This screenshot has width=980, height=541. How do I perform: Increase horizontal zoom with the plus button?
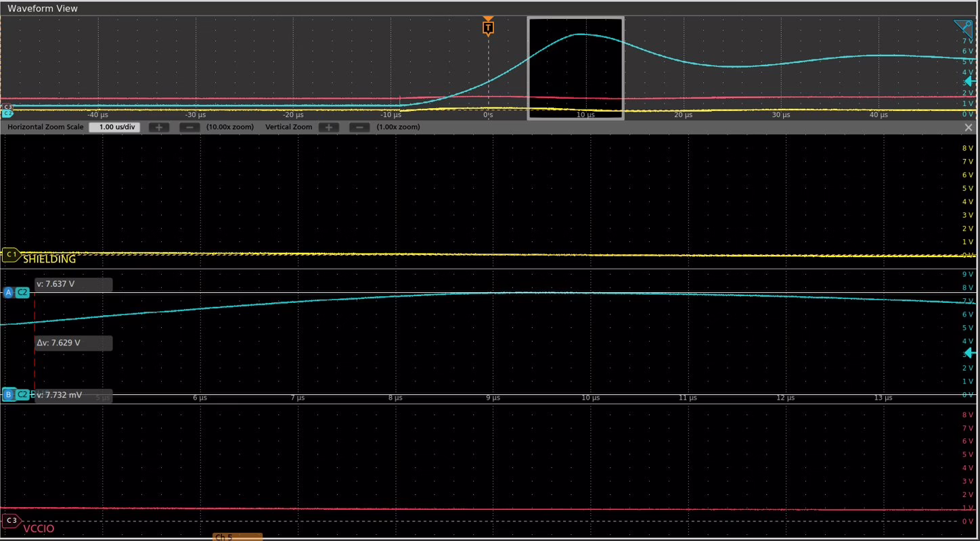click(x=159, y=127)
